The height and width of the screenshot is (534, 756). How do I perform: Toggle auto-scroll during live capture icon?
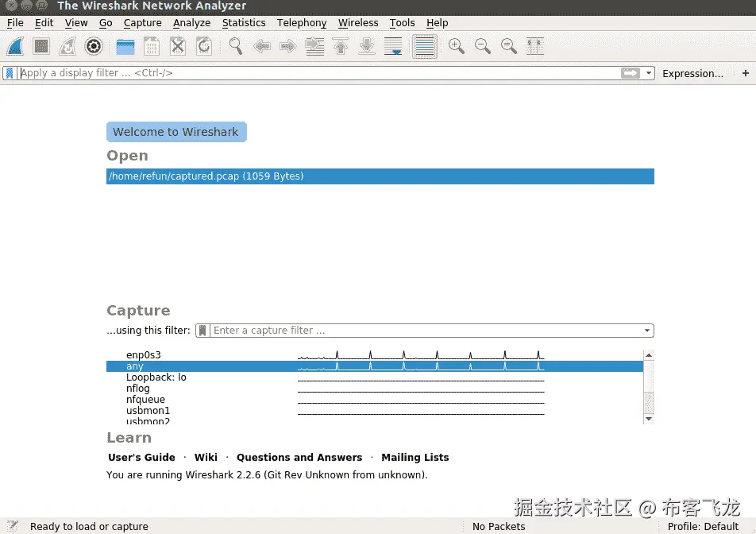click(393, 46)
